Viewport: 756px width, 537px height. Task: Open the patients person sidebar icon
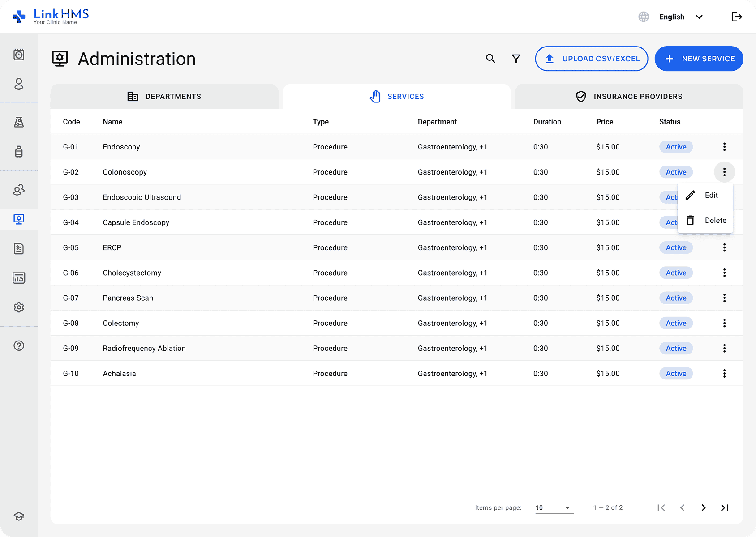[19, 84]
